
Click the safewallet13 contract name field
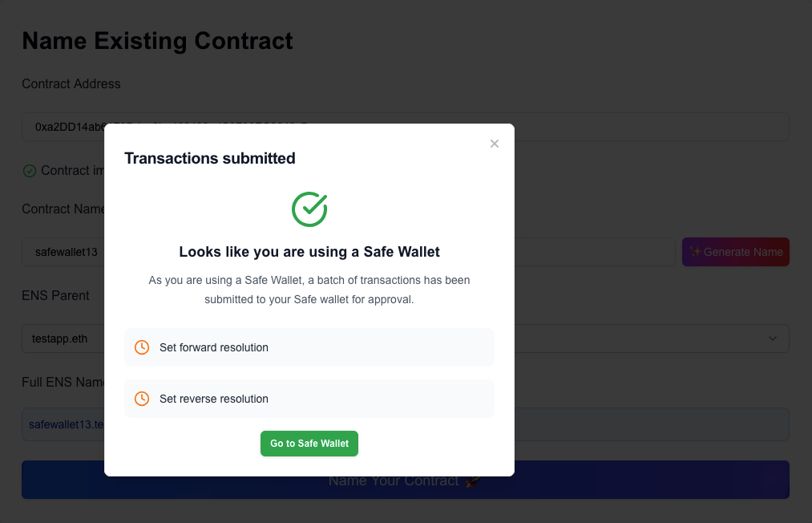(x=349, y=252)
